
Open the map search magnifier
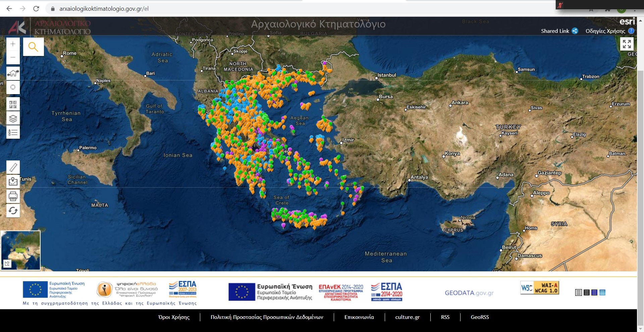point(33,47)
